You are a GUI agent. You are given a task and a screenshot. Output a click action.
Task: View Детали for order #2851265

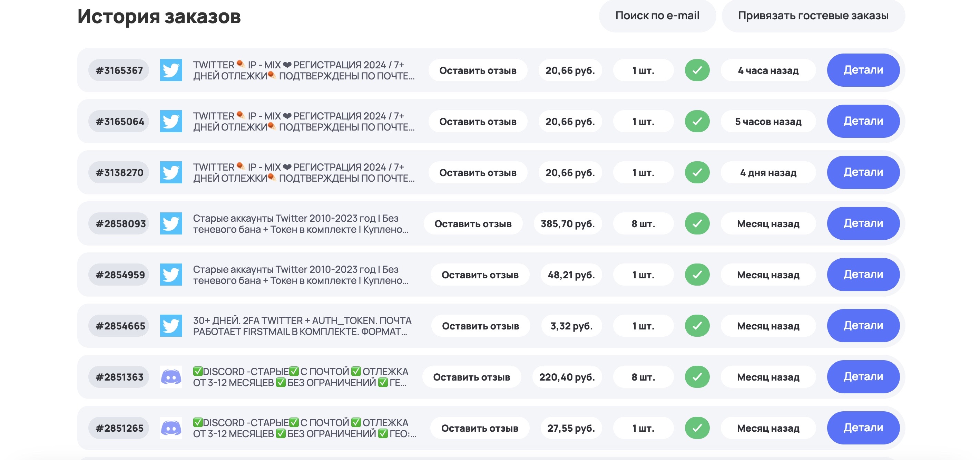point(863,428)
